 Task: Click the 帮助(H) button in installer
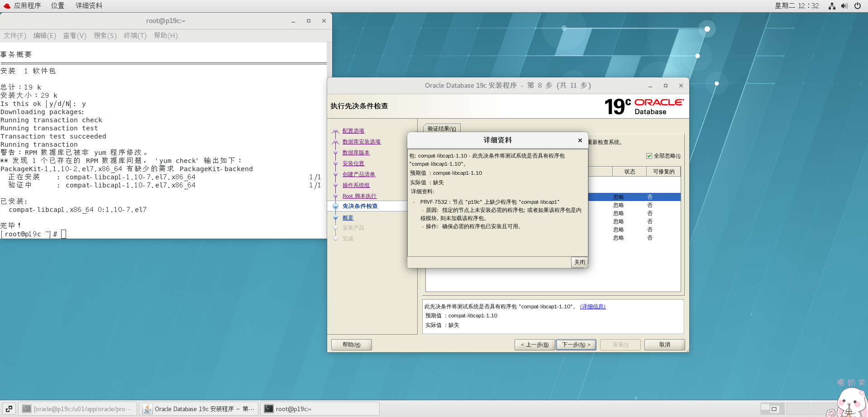tap(352, 345)
